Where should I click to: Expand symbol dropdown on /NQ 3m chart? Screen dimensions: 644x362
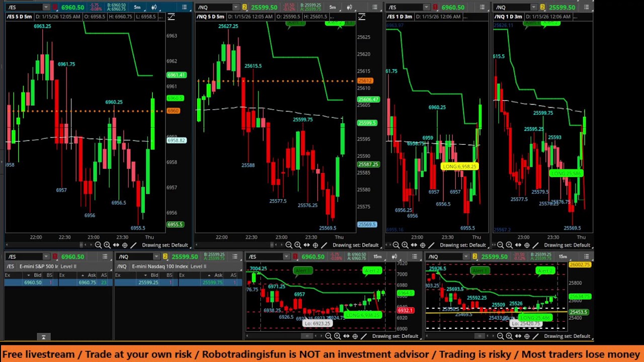[534, 7]
